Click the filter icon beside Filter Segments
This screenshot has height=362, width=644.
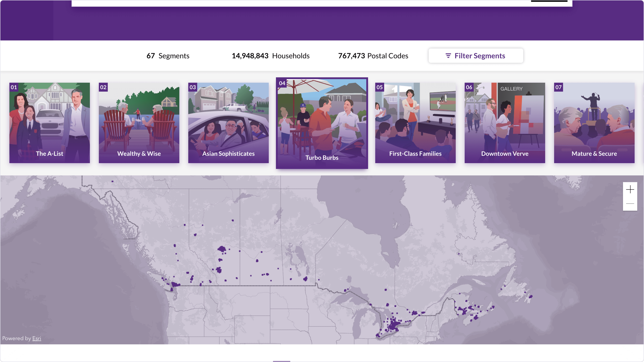(x=448, y=56)
